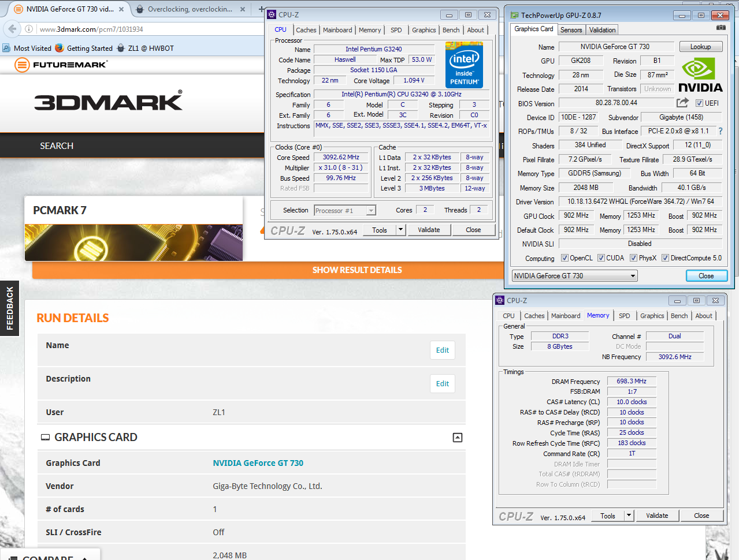Toggle the DirectCompute 5.0 checkbox
This screenshot has width=739, height=560.
tap(665, 258)
